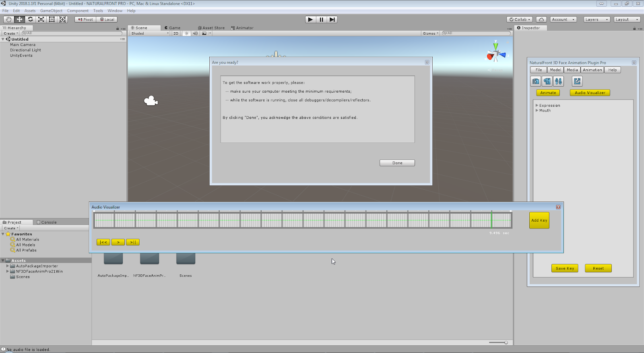
Task: Click the gizmo red X axis cone
Action: (x=490, y=56)
